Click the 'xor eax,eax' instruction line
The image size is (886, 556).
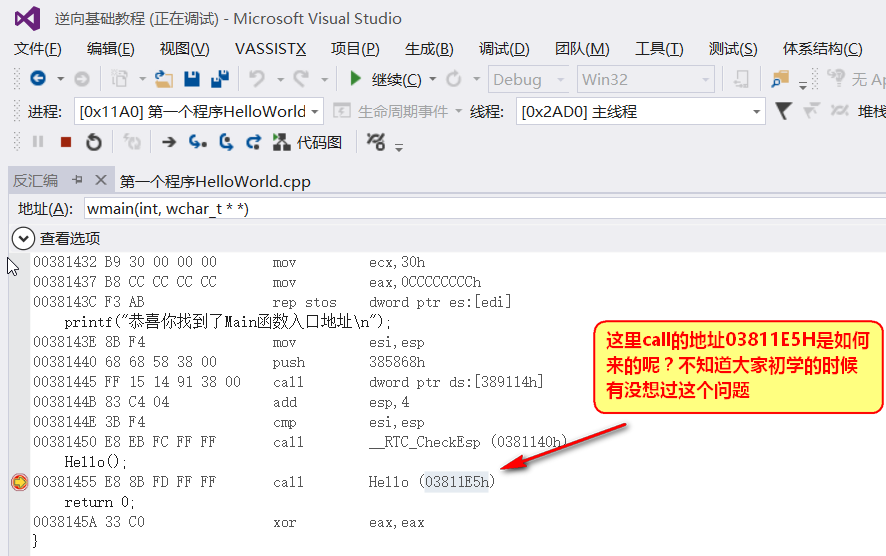[229, 522]
